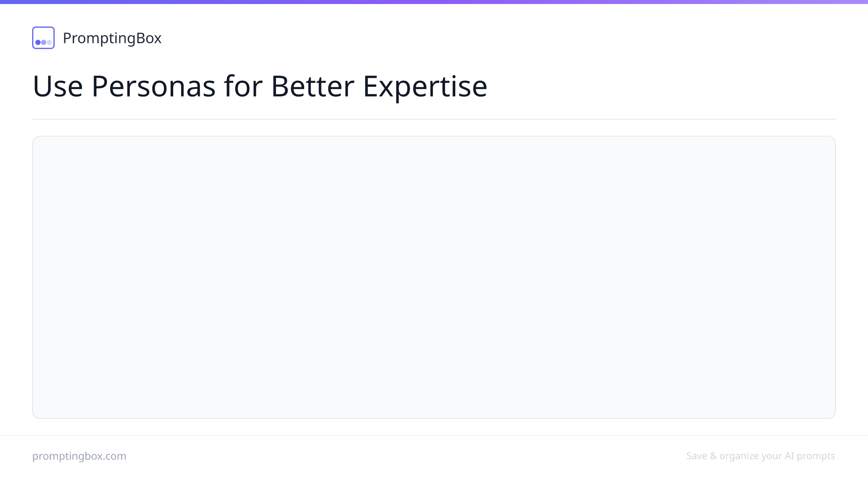Click the 'Use Personas for Better Expertise' heading
This screenshot has width=868, height=482.
260,86
